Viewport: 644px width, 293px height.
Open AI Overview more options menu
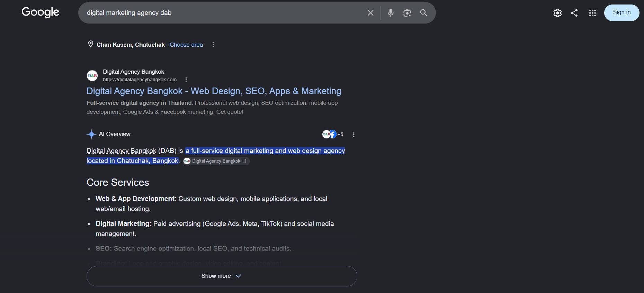[x=354, y=135]
